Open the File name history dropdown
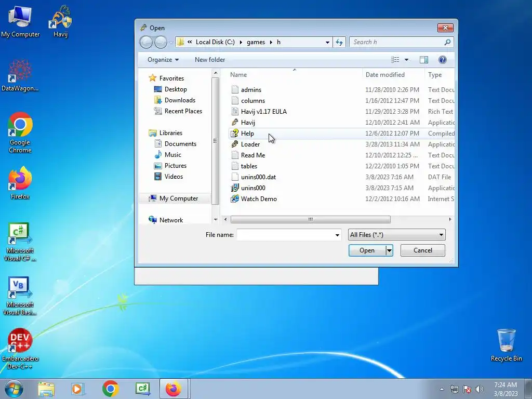 point(337,235)
